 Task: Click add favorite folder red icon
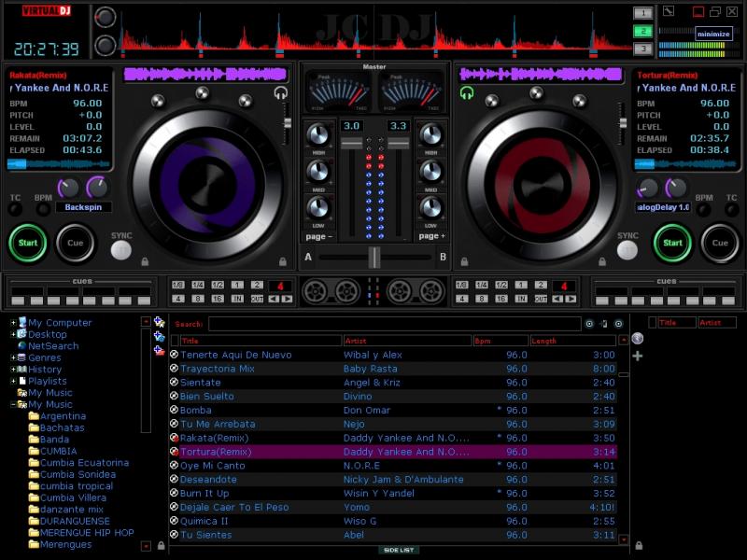[159, 352]
